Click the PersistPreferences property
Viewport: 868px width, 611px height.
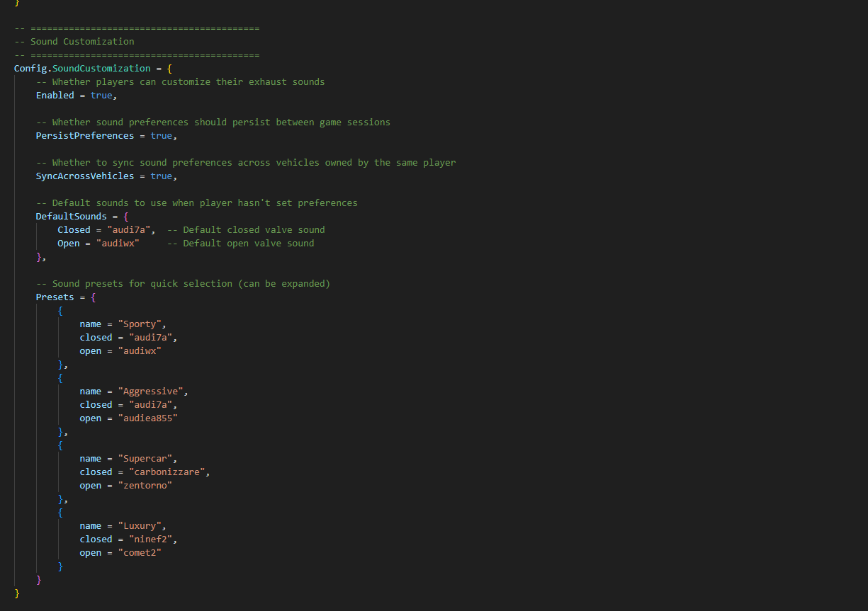(x=84, y=135)
